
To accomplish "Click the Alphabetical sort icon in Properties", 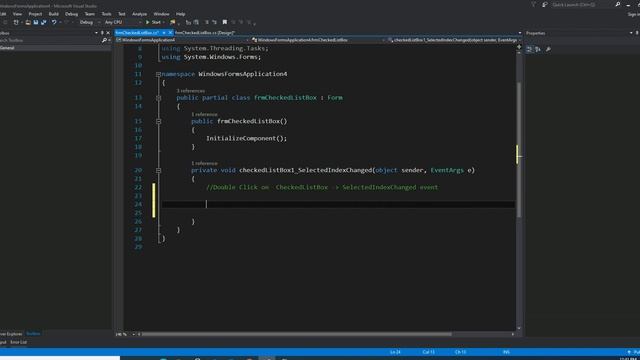I will click(x=538, y=49).
